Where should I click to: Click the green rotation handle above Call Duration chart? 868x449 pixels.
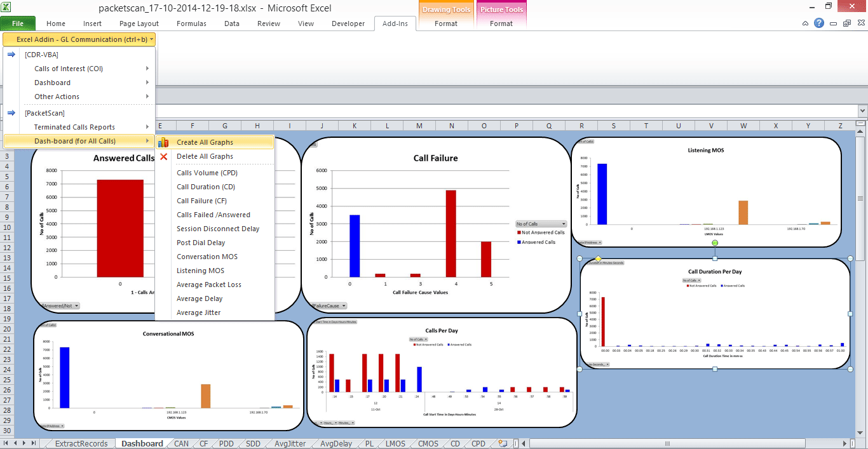click(x=715, y=243)
